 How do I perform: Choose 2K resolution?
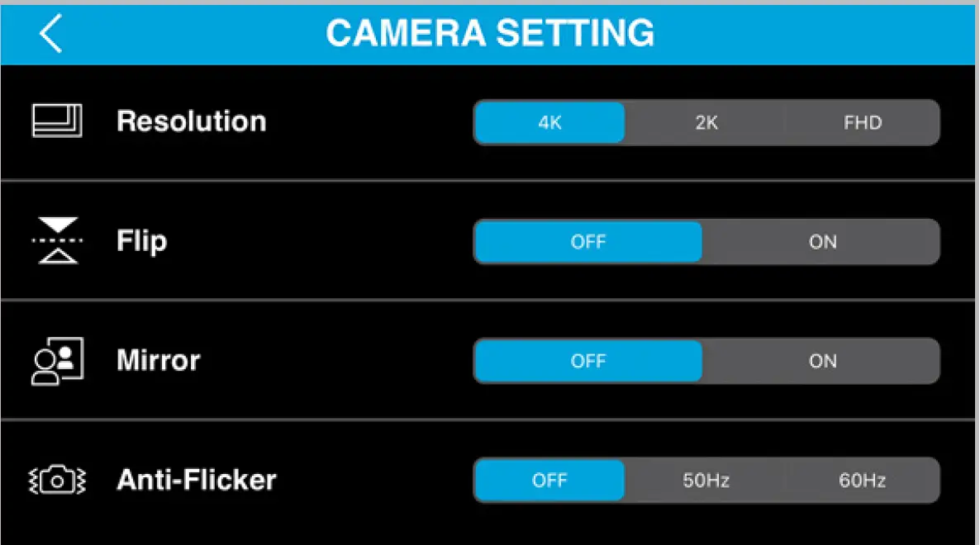pyautogui.click(x=706, y=122)
